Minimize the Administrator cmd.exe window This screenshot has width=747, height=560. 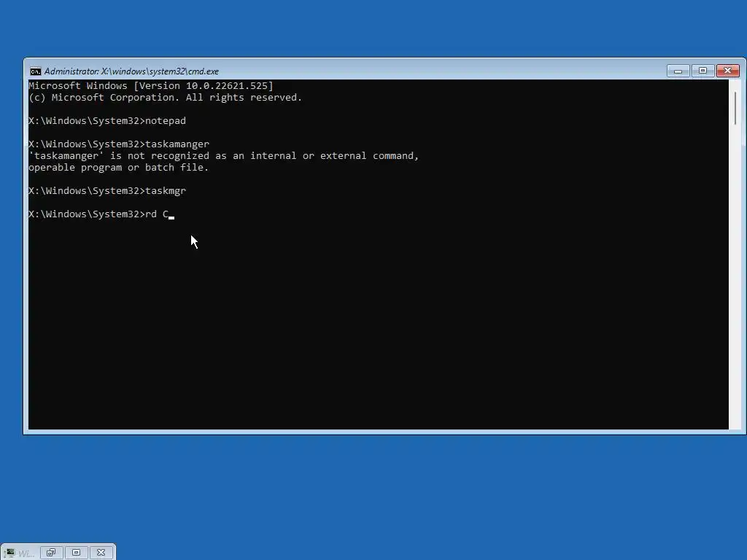tap(678, 71)
